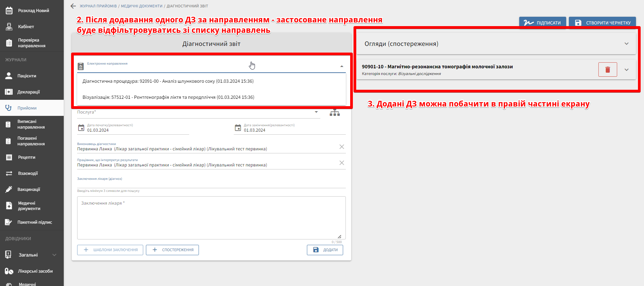Open the end date calendar picker
The image size is (644, 286).
point(238,128)
